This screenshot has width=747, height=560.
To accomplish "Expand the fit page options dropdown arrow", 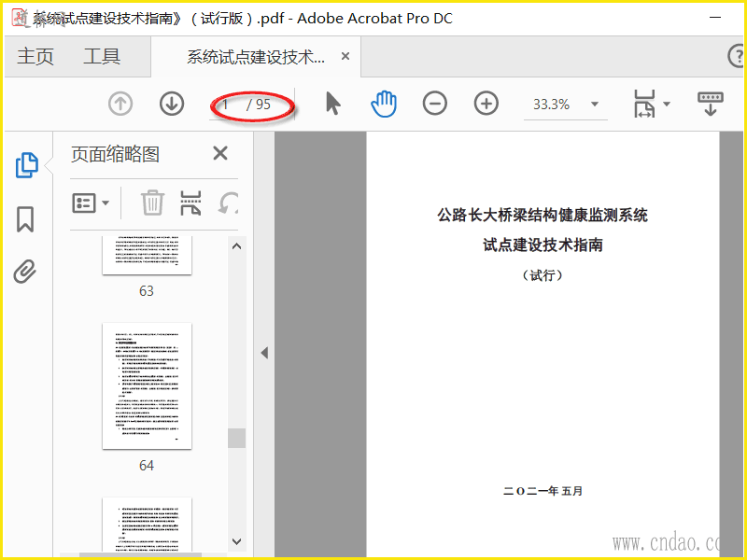I will coord(667,104).
